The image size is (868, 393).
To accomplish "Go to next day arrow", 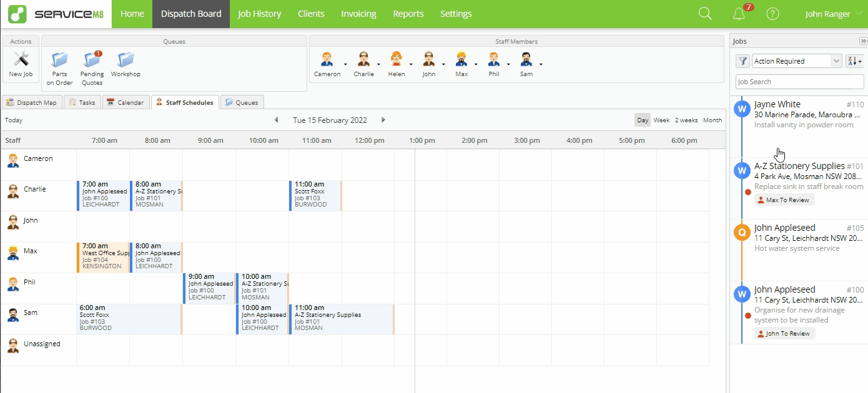I will coord(383,120).
